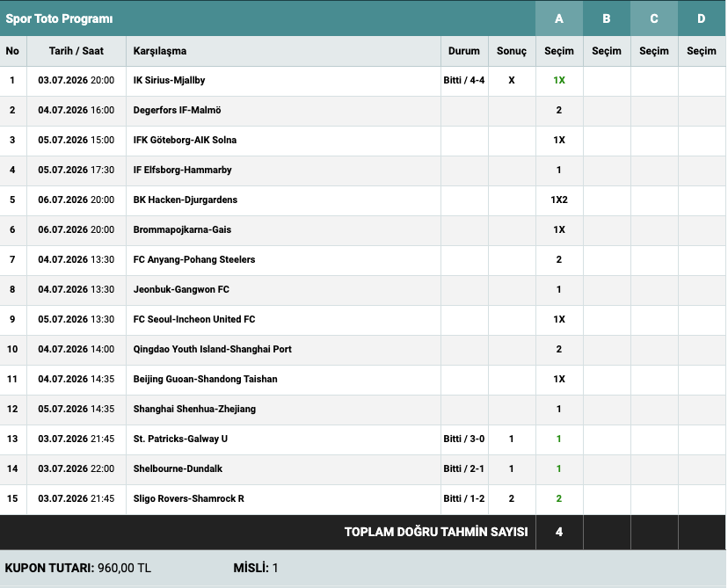Click the 1X2 pick for BK Hacken-Djurgardens
Viewport: 728px width, 588px height.
(x=559, y=200)
